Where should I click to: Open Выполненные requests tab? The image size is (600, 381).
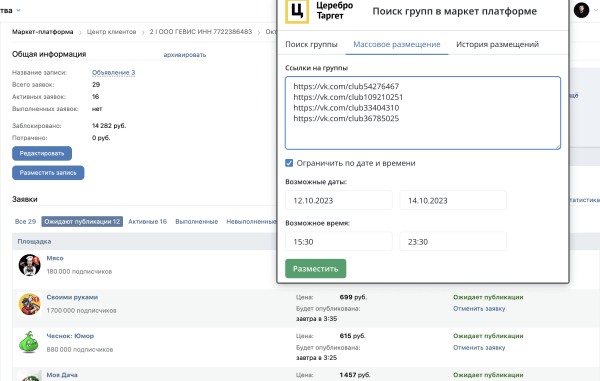(x=196, y=221)
